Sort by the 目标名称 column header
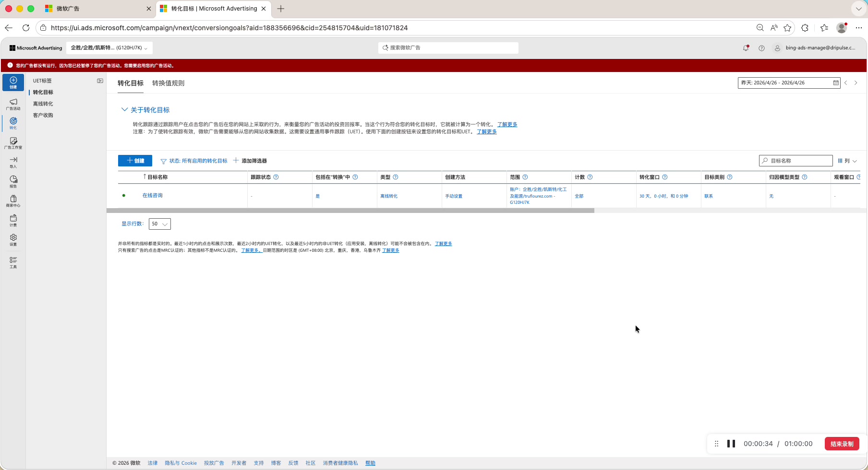 [x=157, y=177]
